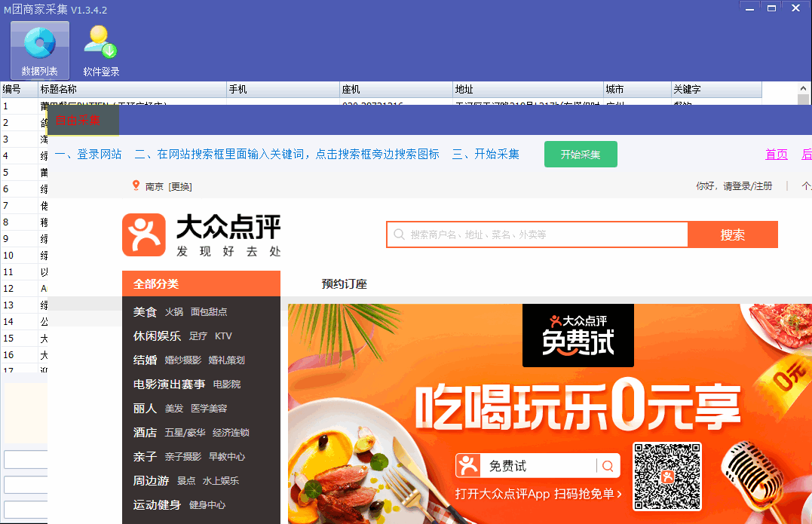This screenshot has height=524, width=812.
Task: Click the 关键字 column header
Action: (x=716, y=90)
